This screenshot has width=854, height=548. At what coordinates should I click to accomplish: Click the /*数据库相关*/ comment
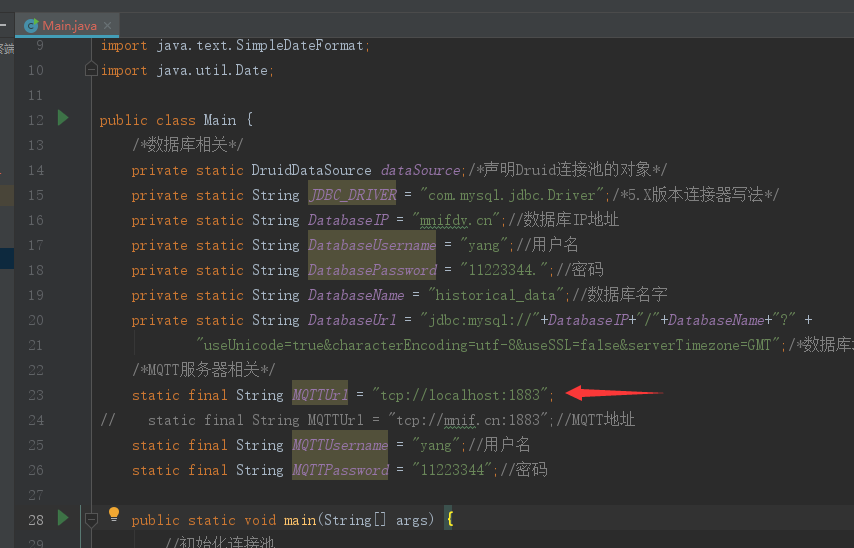click(187, 145)
